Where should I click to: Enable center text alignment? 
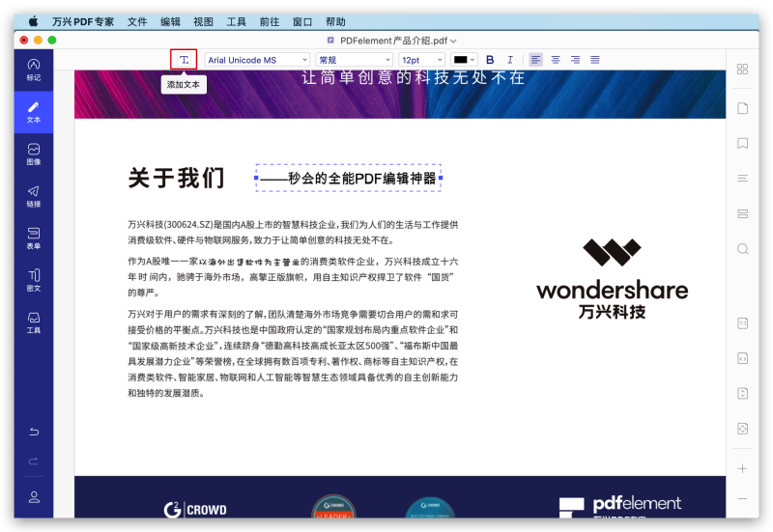pyautogui.click(x=556, y=60)
